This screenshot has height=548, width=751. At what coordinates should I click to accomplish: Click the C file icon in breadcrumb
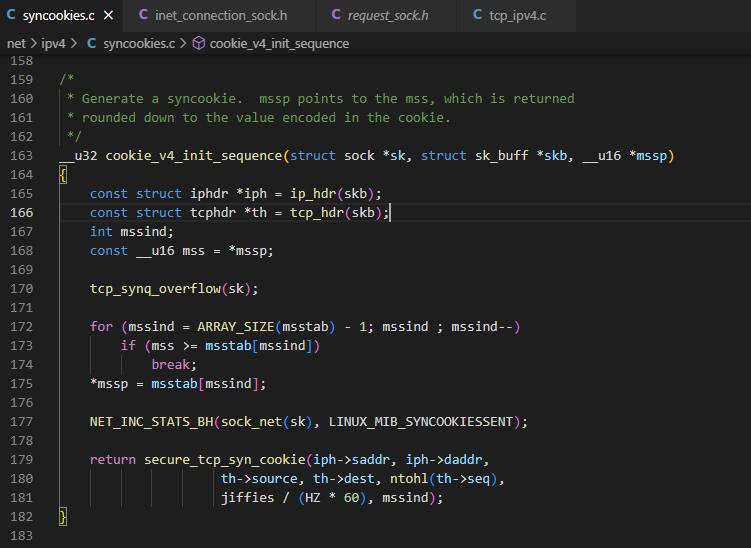coord(91,44)
